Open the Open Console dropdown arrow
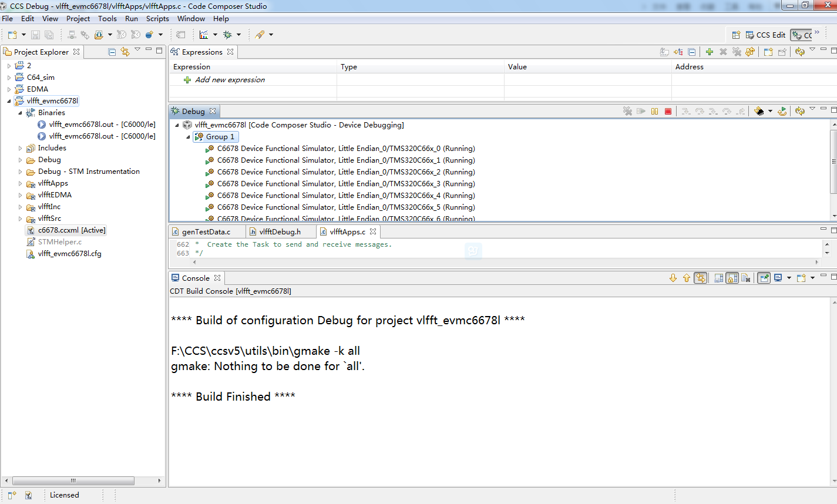Screen dimensions: 837x504 (x=812, y=278)
